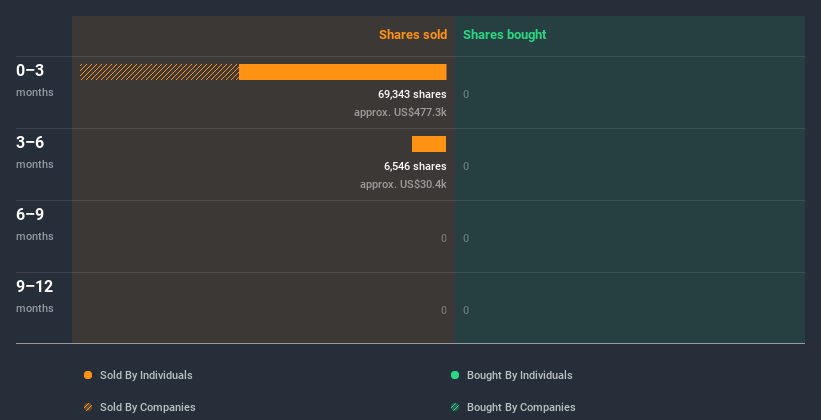The image size is (821, 420).
Task: Click the 69,343 shares value
Action: (413, 94)
